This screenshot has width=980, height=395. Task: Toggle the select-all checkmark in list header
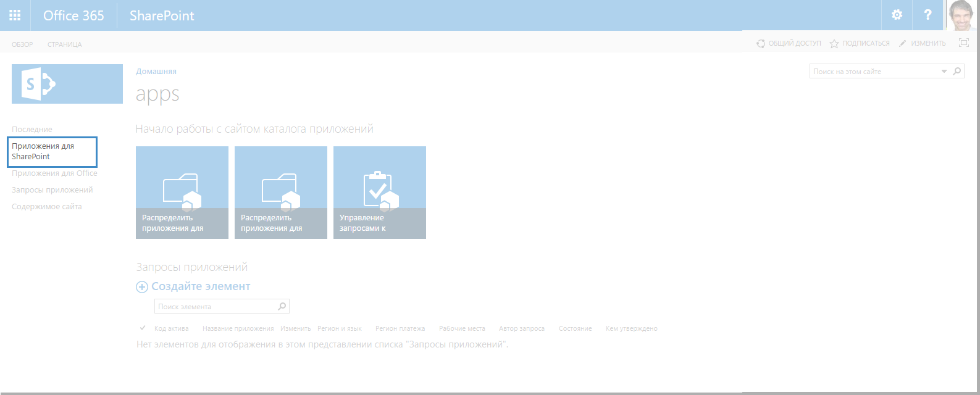[x=143, y=328]
